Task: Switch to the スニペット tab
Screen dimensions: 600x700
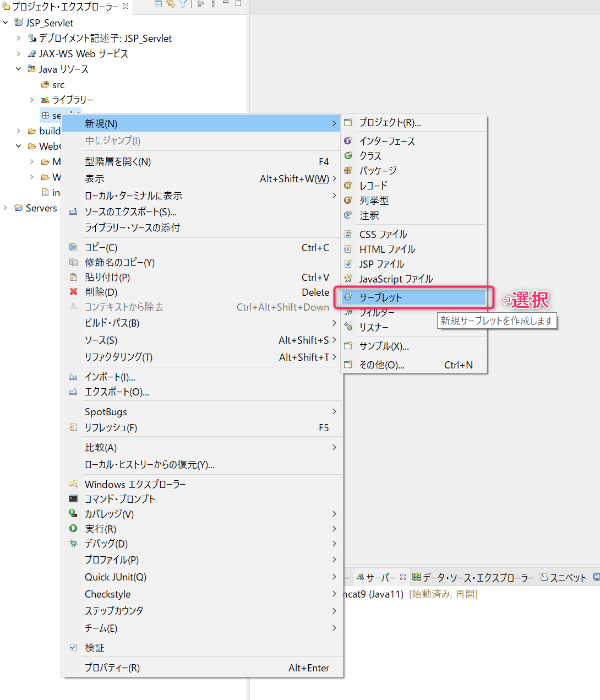Action: coord(564,578)
